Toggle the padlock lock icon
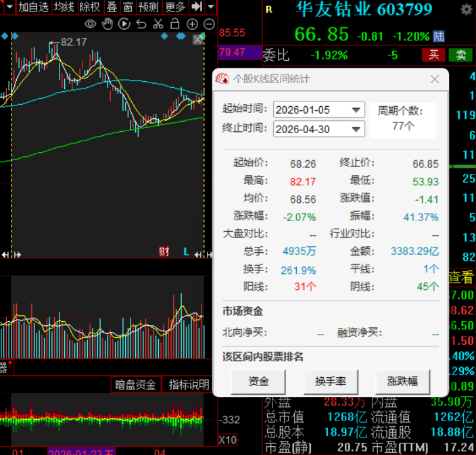The height and width of the screenshot is (455, 476). point(175,24)
